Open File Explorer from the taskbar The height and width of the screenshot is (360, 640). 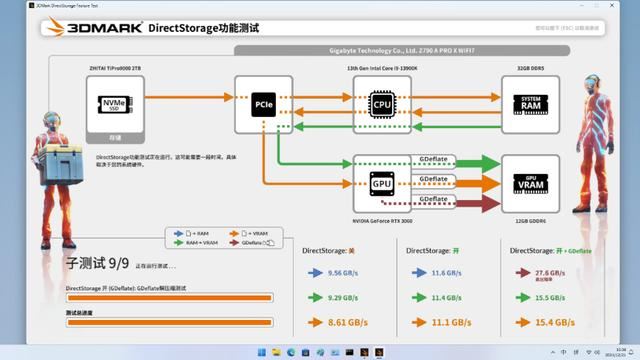(276, 352)
